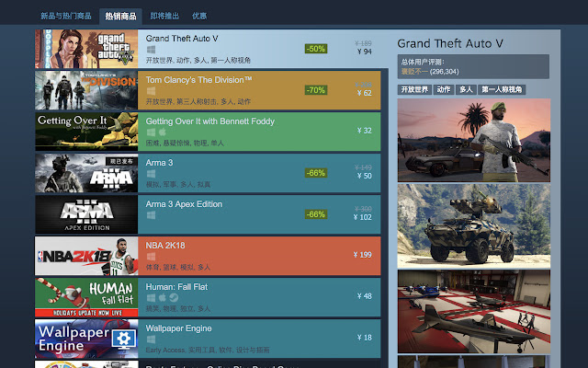Image resolution: width=588 pixels, height=368 pixels.
Task: Click Apple icon under Getting Over It
Action: click(163, 132)
